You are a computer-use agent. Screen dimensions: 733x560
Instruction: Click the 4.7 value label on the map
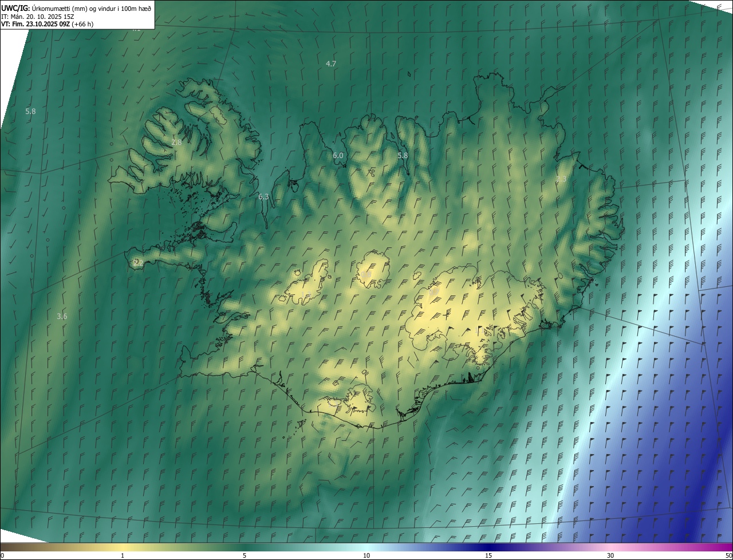tap(331, 64)
